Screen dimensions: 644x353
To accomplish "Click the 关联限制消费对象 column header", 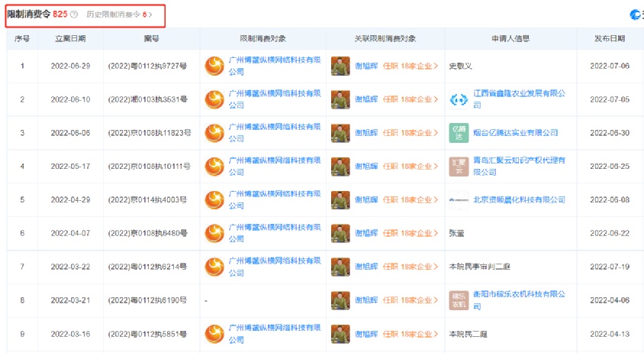I will click(x=385, y=38).
